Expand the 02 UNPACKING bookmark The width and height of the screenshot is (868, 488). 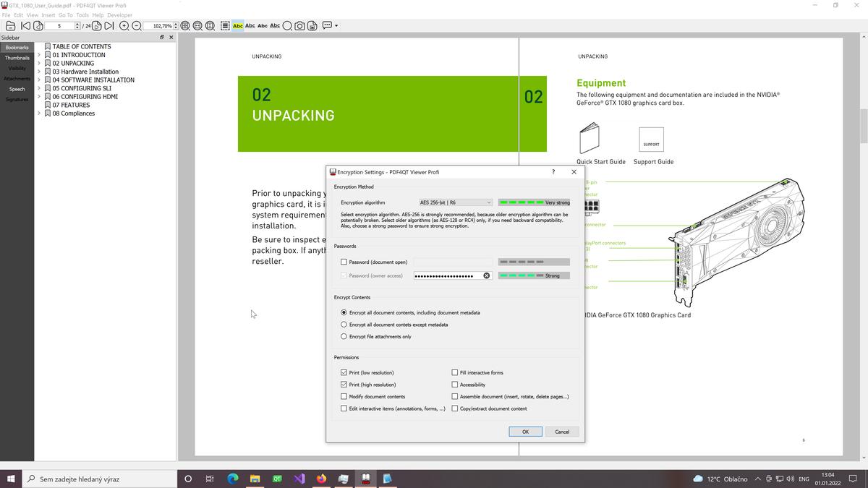coord(38,63)
